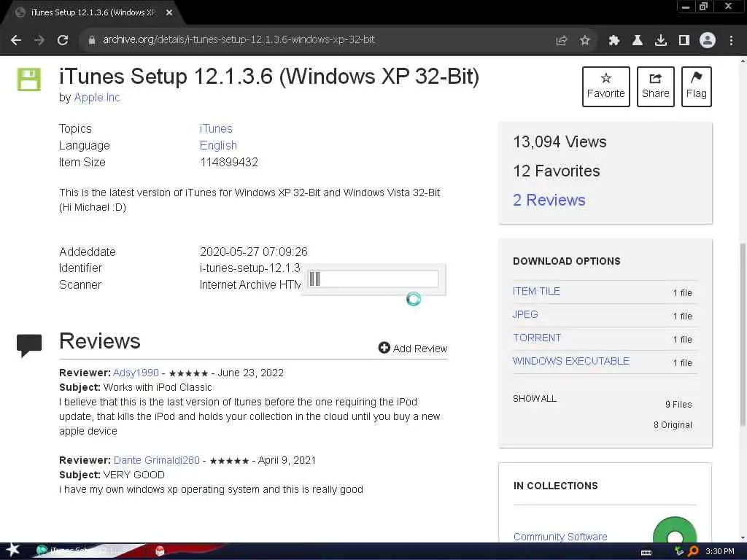Open the browser extensions puzzle icon
747x560 pixels.
(614, 41)
